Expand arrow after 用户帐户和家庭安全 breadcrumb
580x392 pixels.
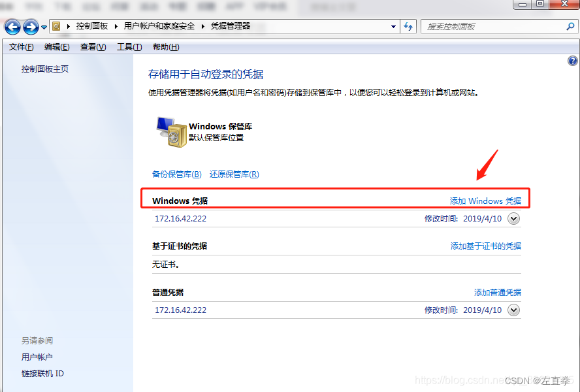[202, 26]
